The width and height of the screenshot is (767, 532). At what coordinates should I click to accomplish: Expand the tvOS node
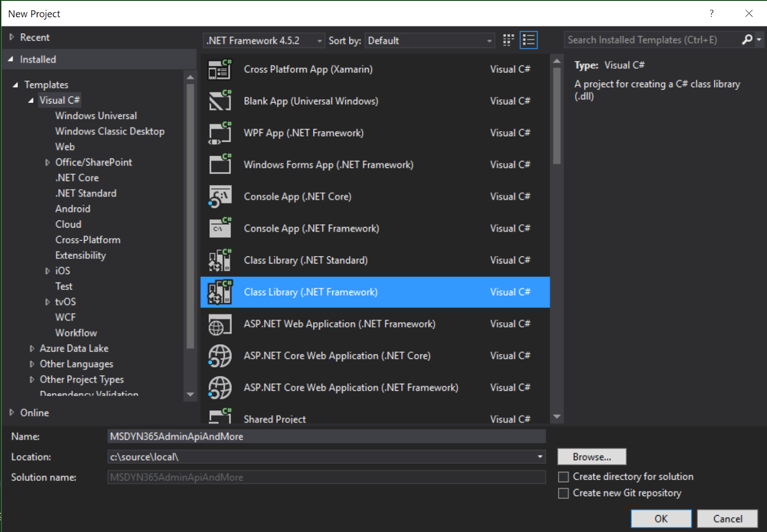point(47,302)
